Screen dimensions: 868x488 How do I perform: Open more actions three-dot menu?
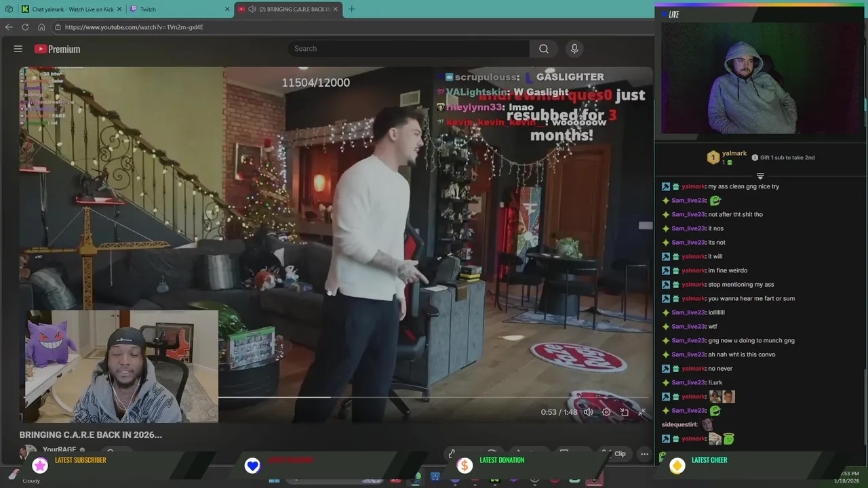[645, 454]
